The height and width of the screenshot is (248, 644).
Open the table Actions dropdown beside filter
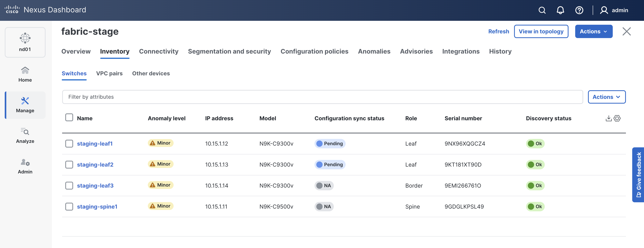click(606, 97)
